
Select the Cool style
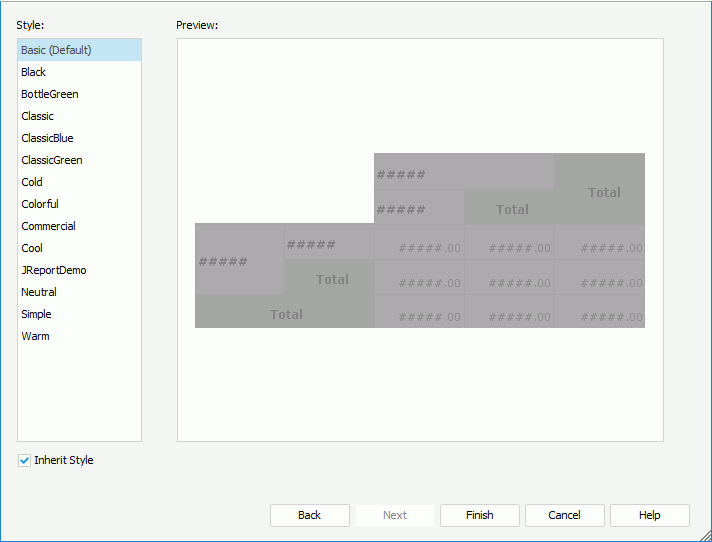(32, 248)
